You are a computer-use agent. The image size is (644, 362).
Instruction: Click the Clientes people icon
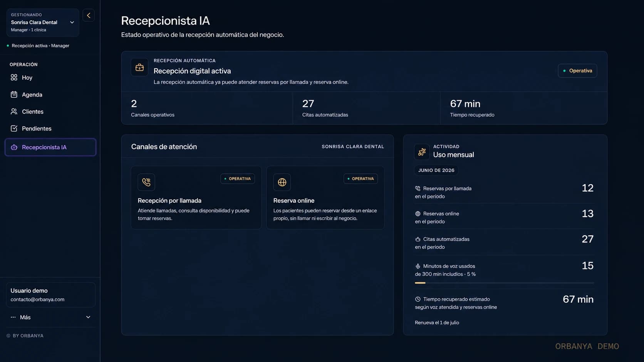click(x=14, y=112)
